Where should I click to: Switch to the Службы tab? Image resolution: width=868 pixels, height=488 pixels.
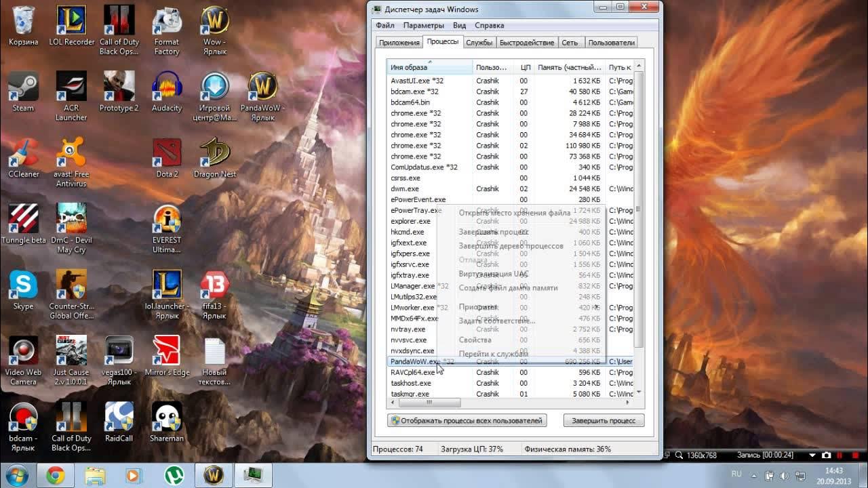(x=479, y=43)
